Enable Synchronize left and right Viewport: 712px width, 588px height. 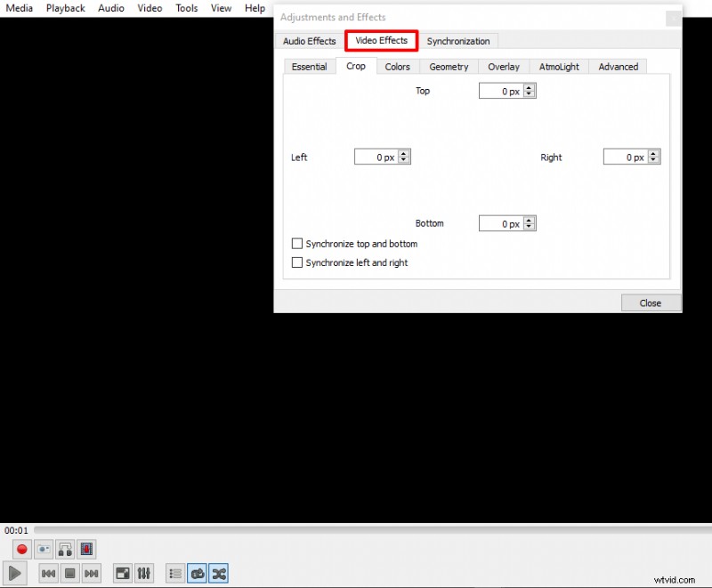coord(297,262)
